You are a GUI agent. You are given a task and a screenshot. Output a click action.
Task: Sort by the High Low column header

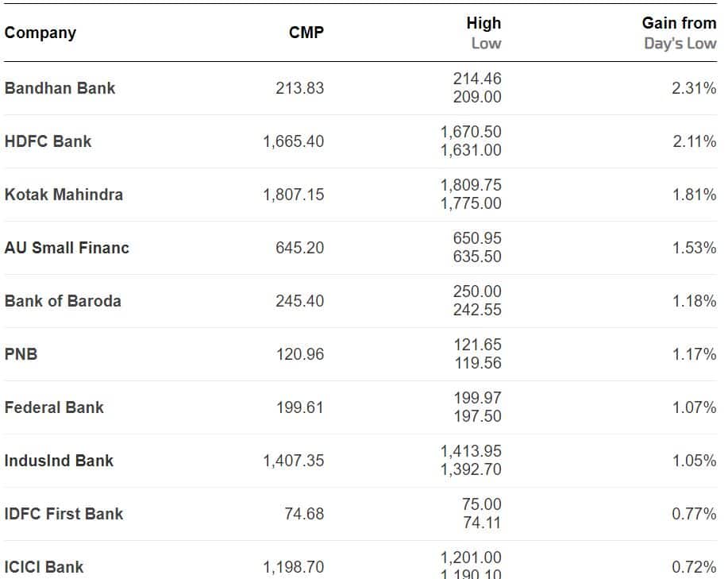483,33
